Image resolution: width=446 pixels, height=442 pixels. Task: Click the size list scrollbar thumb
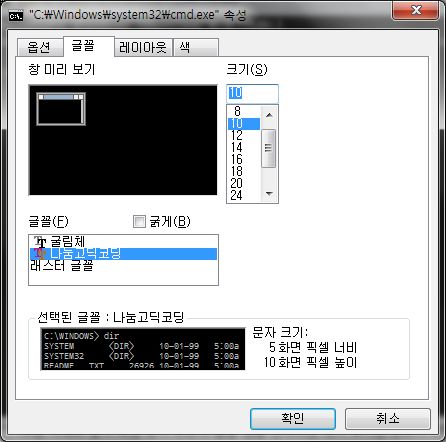269,148
